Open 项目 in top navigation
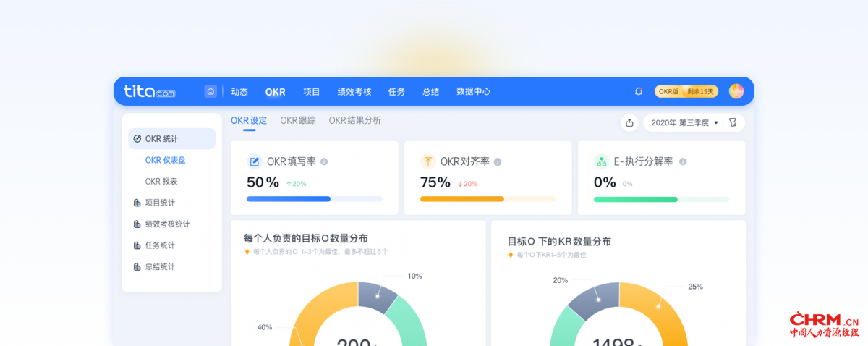The width and height of the screenshot is (868, 346). pos(312,91)
